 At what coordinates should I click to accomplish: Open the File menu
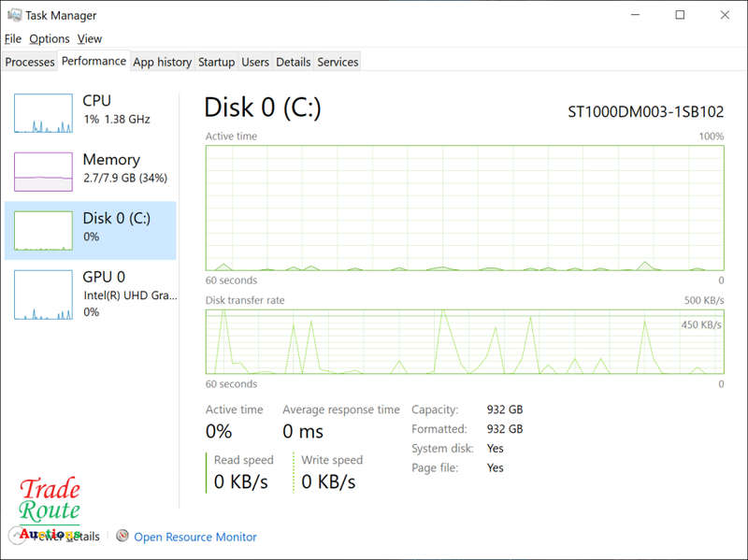coord(12,38)
